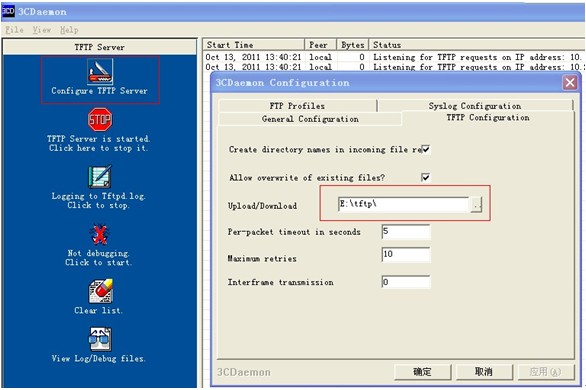The height and width of the screenshot is (390, 586).
Task: Open the View menu
Action: [41, 30]
